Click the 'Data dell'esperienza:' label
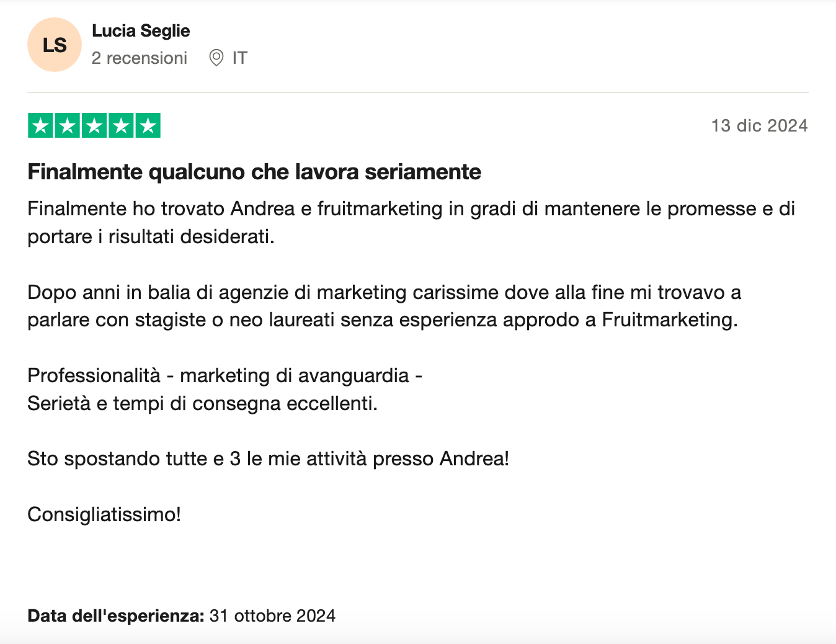The height and width of the screenshot is (644, 836). coord(116,615)
